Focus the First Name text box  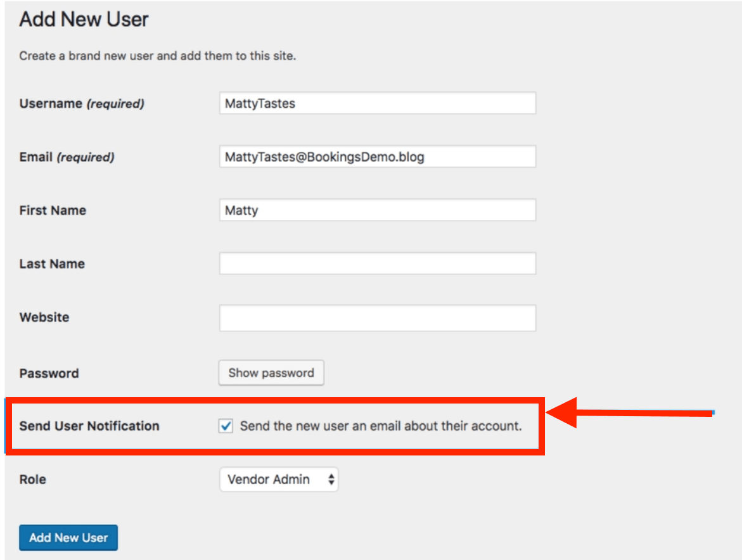[x=377, y=210]
